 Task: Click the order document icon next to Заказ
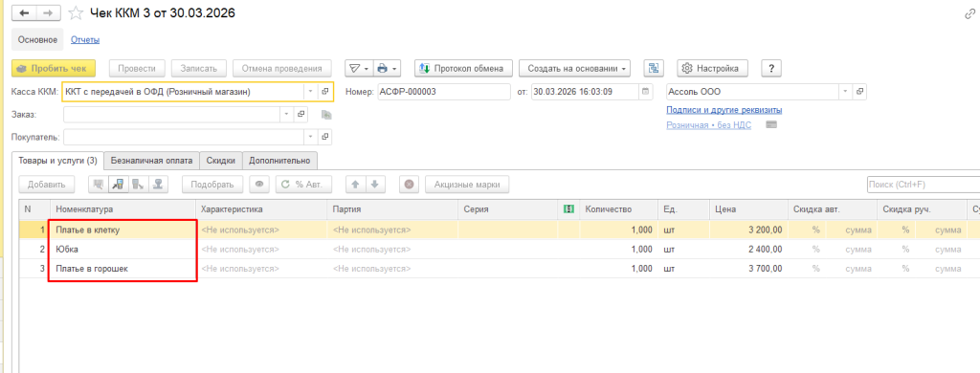pos(325,115)
